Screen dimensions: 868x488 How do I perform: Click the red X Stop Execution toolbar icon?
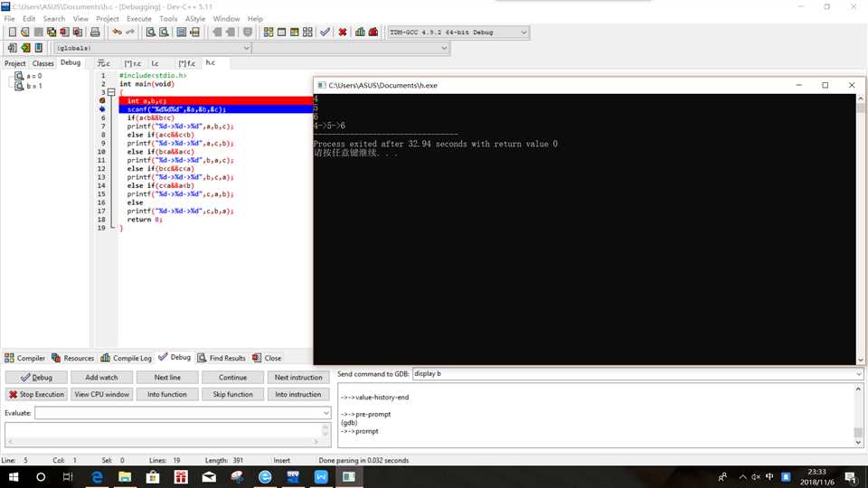pos(343,33)
